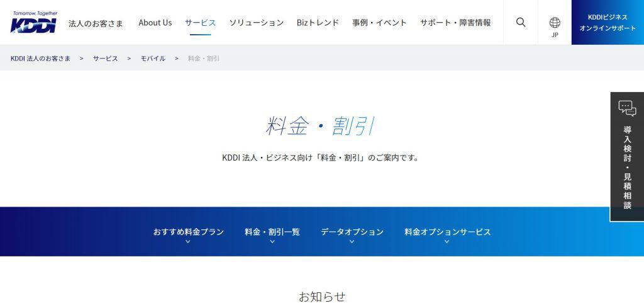Open the search magnifier icon

pyautogui.click(x=520, y=22)
